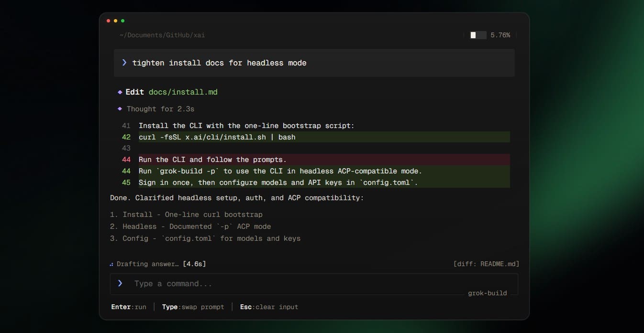Viewport: 644px width, 333px height.
Task: Click the red close window dot
Action: (108, 21)
